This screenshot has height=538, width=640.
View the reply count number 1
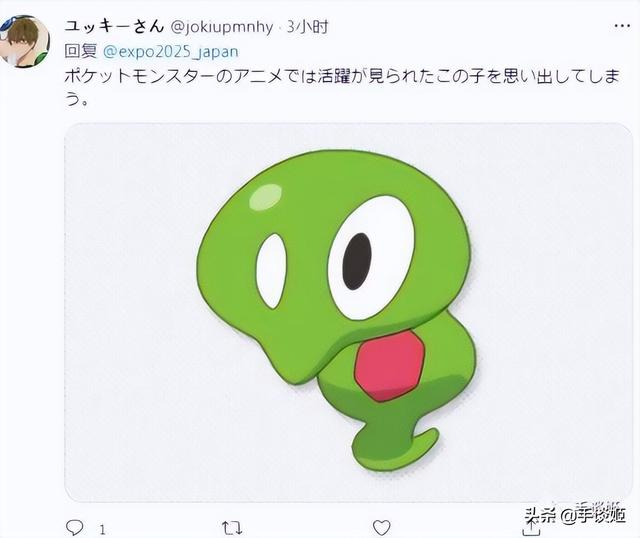[x=102, y=530]
